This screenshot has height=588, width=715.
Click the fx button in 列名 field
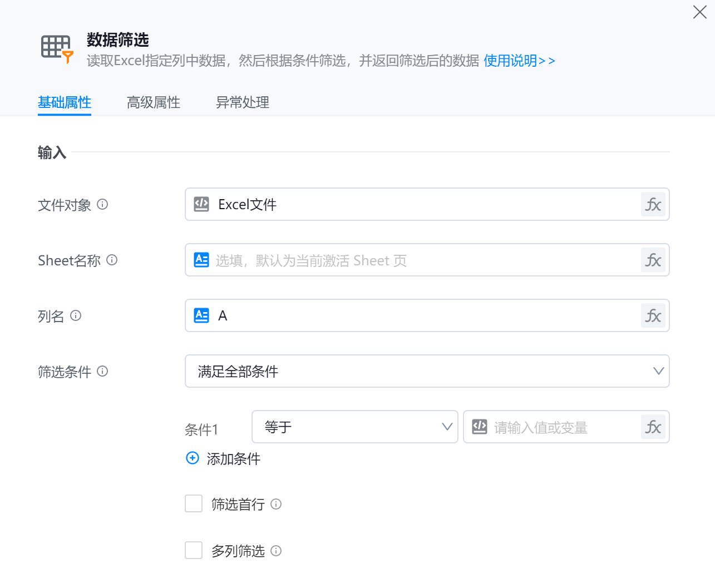coord(653,316)
